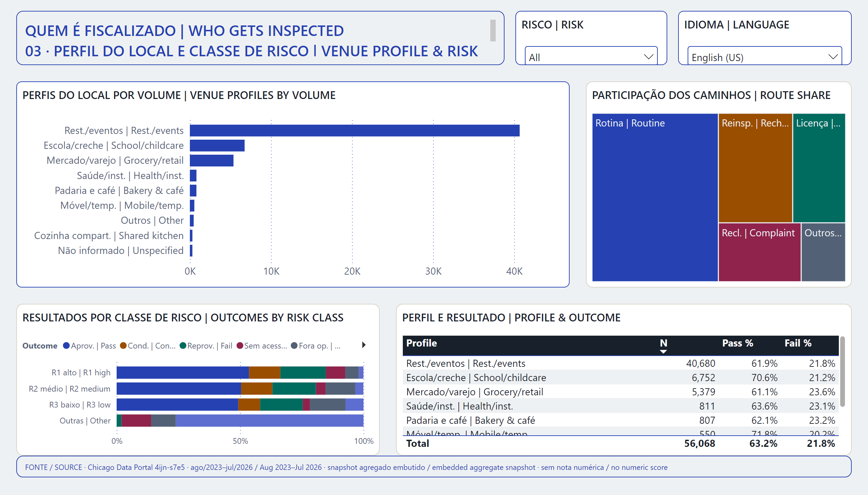Click the Aprov. | Pass legend swatch
This screenshot has width=868, height=495.
pyautogui.click(x=66, y=346)
